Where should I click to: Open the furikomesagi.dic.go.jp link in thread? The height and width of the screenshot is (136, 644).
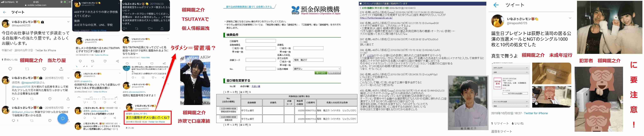376,18
